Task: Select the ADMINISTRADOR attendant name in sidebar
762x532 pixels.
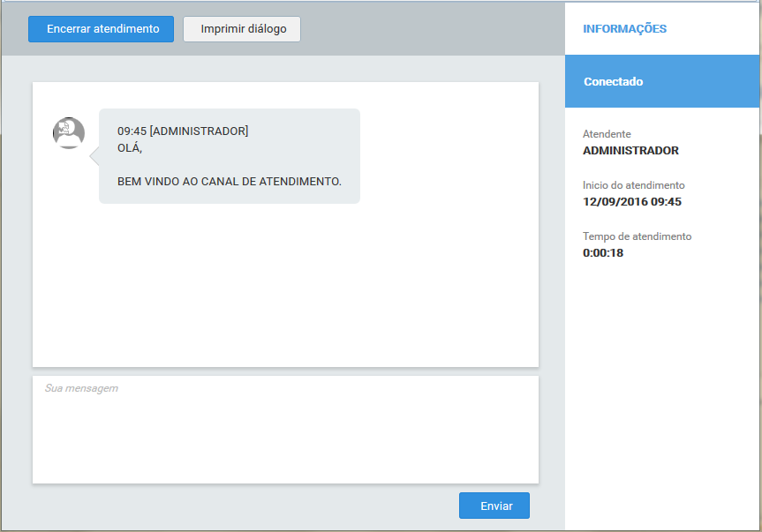Action: (630, 151)
